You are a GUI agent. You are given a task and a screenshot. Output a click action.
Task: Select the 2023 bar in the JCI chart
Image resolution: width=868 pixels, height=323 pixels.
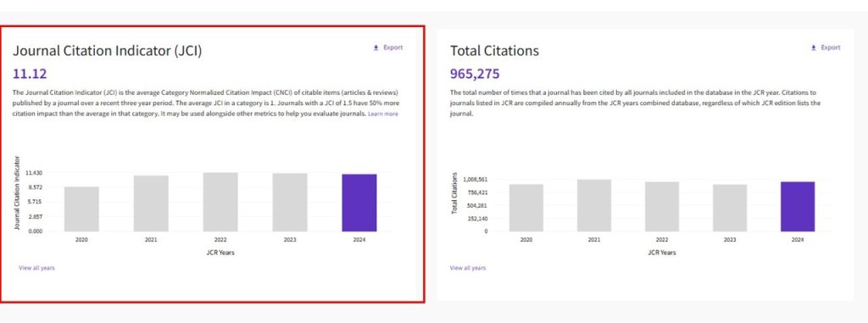pyautogui.click(x=290, y=203)
